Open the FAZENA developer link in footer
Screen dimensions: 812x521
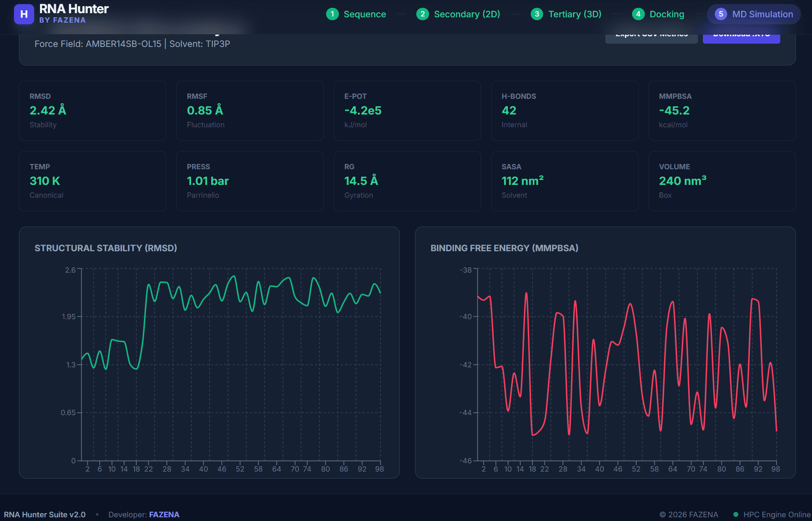tap(164, 514)
